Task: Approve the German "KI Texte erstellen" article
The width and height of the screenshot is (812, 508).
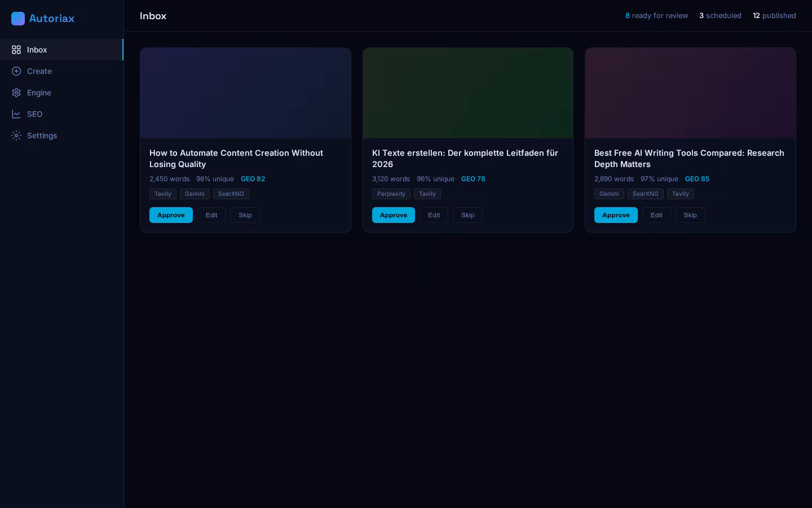Action: click(394, 215)
